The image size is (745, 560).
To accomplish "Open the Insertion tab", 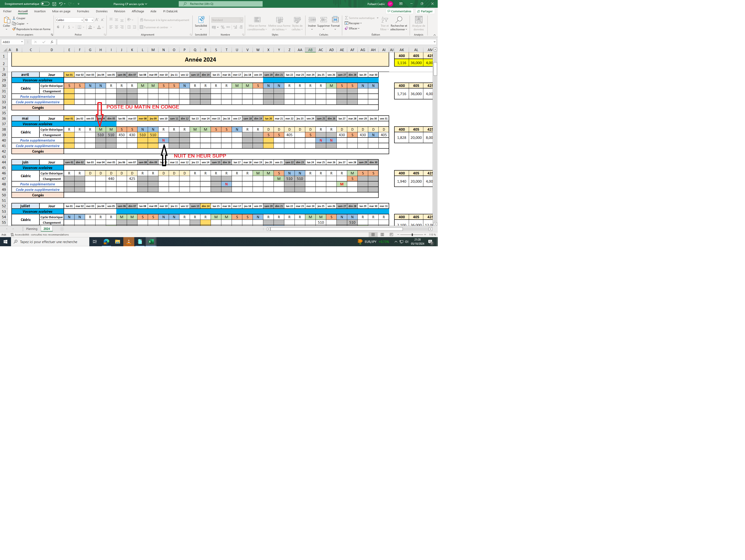I will (x=40, y=11).
